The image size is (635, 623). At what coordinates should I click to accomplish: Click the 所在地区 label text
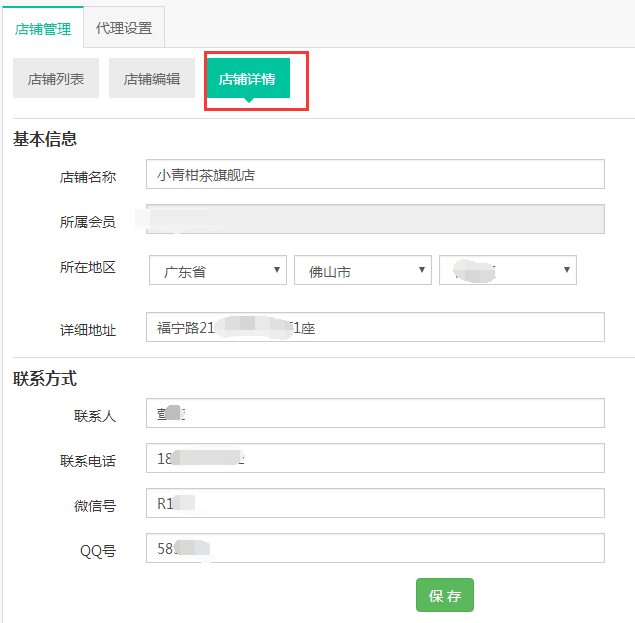click(88, 268)
